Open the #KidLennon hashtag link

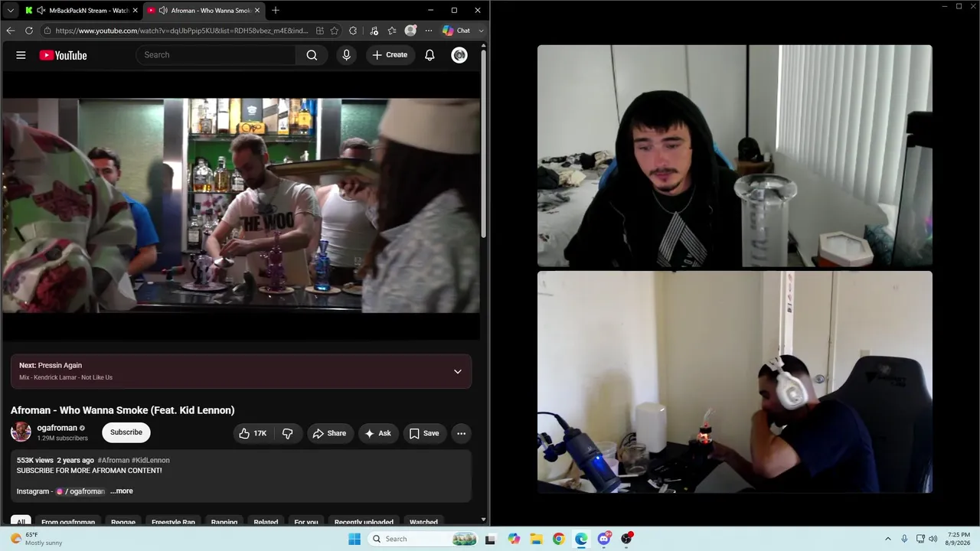[x=151, y=460]
